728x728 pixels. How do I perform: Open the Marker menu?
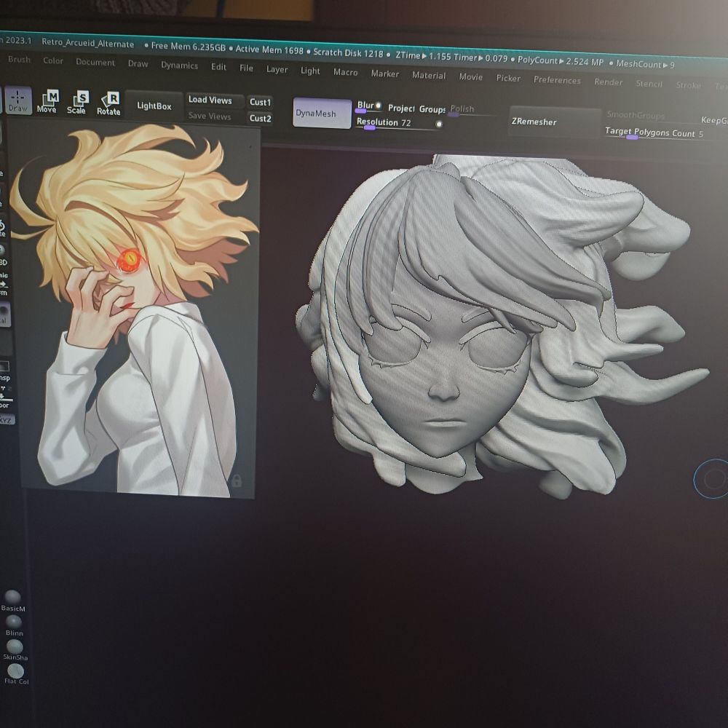pos(385,74)
